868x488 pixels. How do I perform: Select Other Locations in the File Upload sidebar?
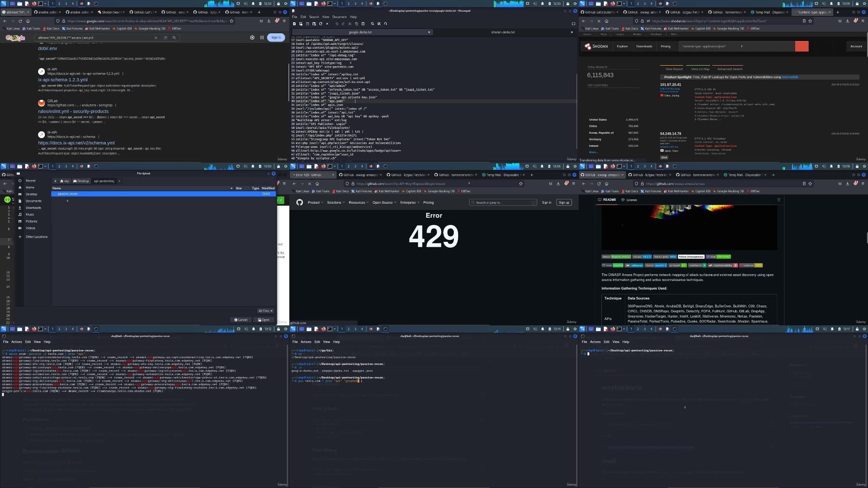point(36,237)
